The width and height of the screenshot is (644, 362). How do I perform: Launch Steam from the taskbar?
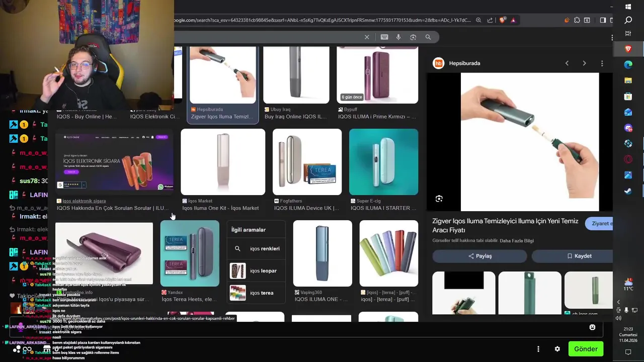click(628, 191)
